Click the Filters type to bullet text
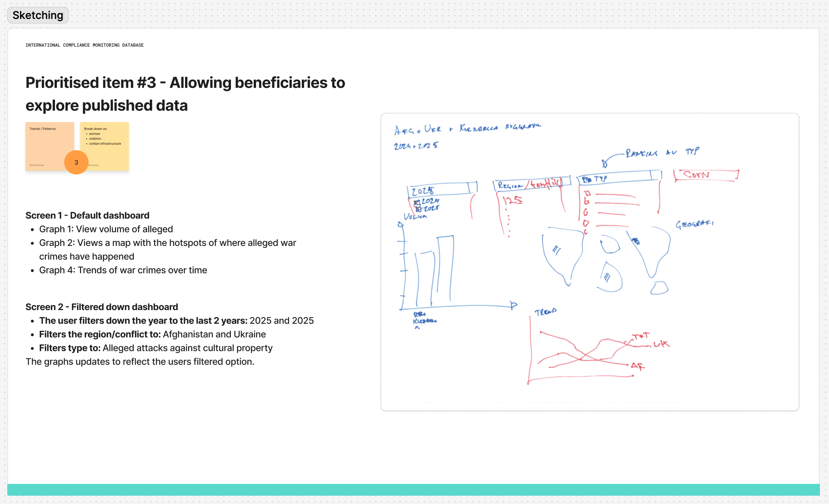This screenshot has width=829, height=504. pos(155,348)
